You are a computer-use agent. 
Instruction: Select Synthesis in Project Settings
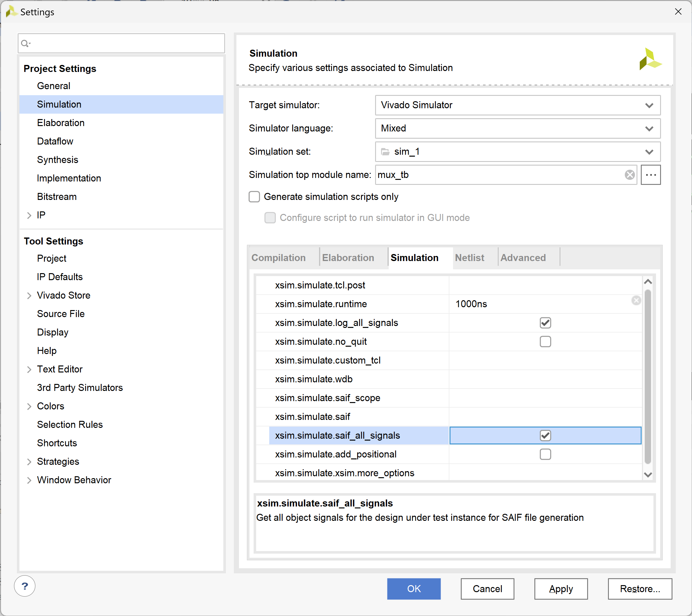(x=121, y=160)
